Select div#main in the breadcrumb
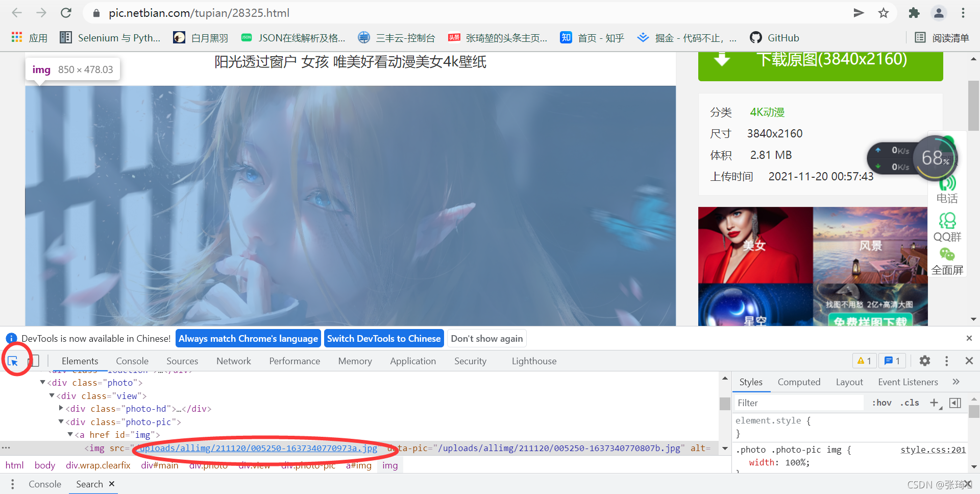The width and height of the screenshot is (980, 494). [x=160, y=465]
